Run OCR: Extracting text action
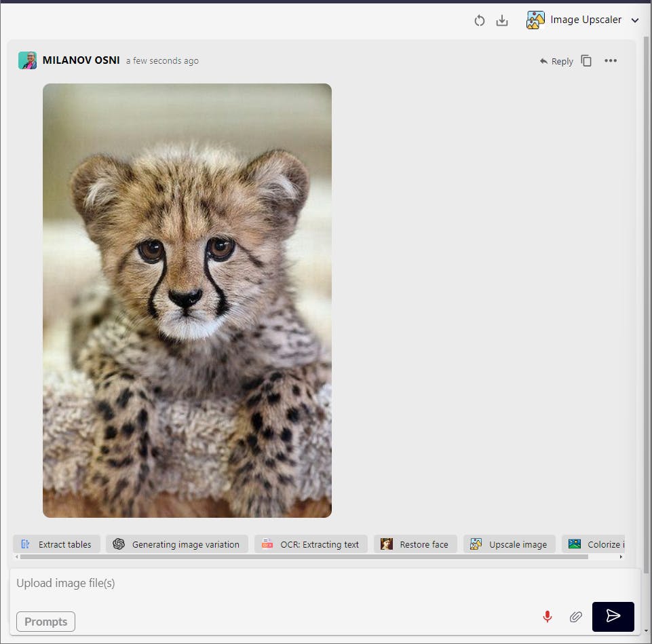 (x=311, y=544)
